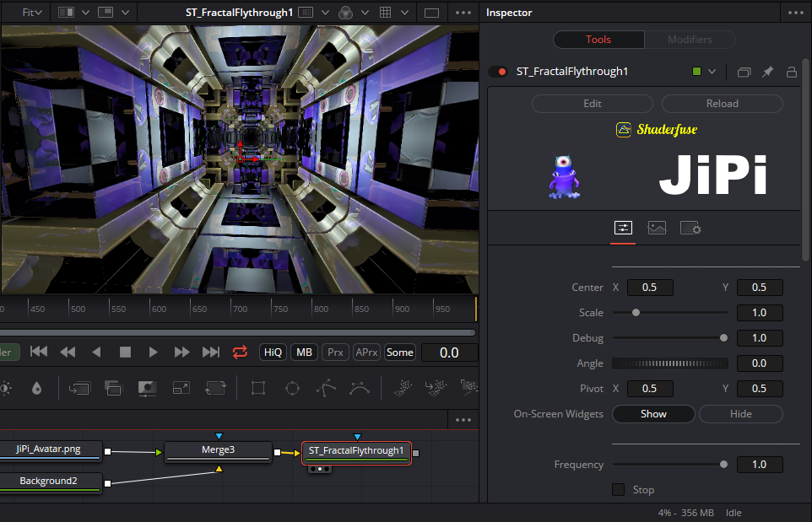The width and height of the screenshot is (812, 522).
Task: Click the Frequency slider handle
Action: (x=723, y=465)
